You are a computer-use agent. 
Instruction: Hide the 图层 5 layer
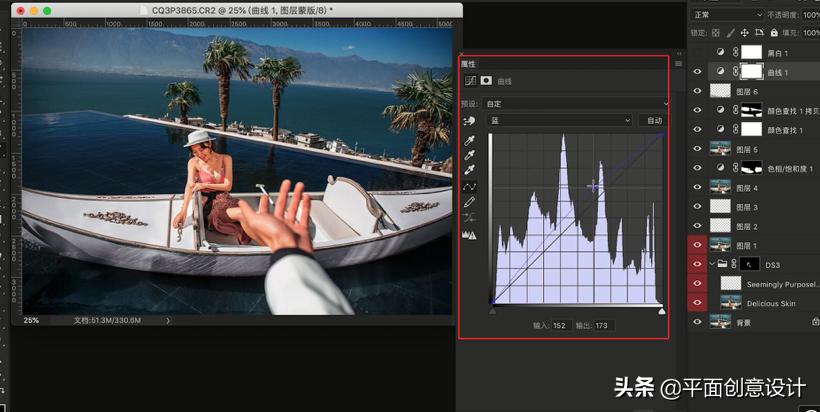click(697, 149)
